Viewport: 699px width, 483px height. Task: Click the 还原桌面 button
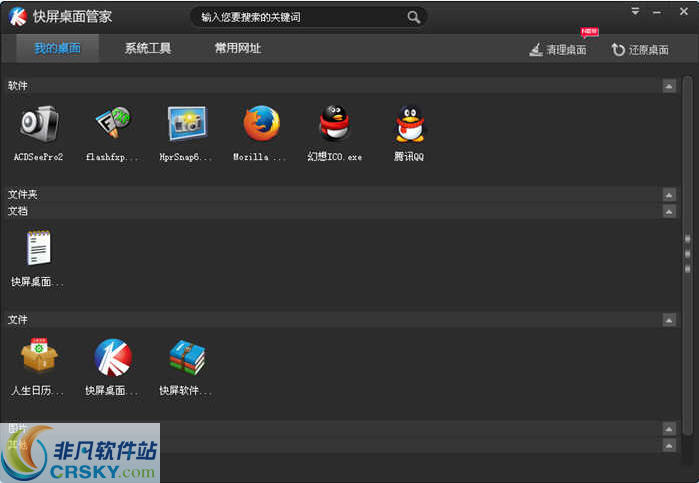(x=640, y=50)
